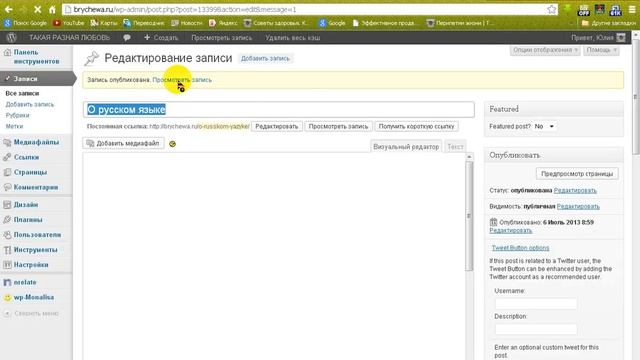Screen dimensions: 640x360
Task: Click Редактировать permalink button
Action: coord(277,127)
